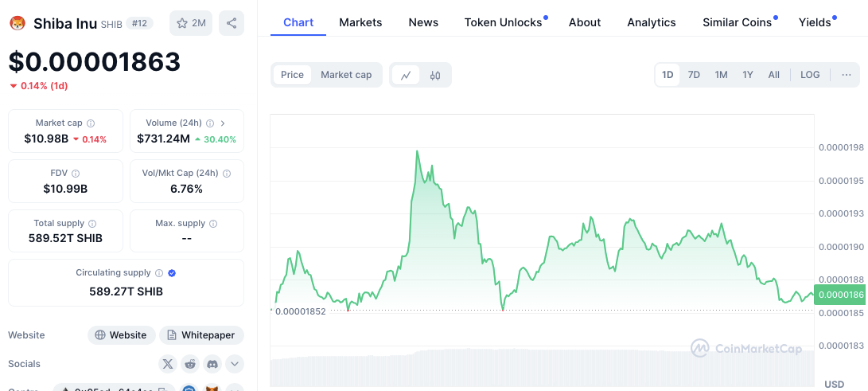
Task: Set chart range to 1M
Action: tap(721, 75)
